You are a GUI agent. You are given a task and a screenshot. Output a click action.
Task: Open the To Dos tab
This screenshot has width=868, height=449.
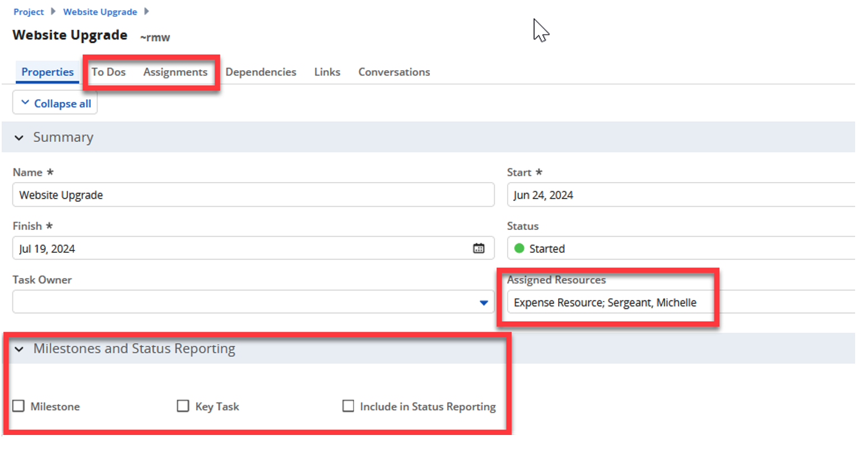[x=109, y=72]
